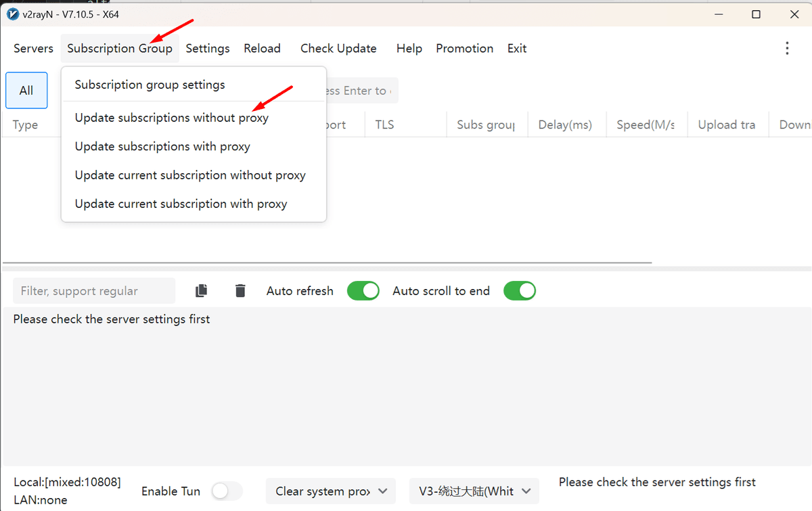Choose Exit from the menu bar

point(517,48)
